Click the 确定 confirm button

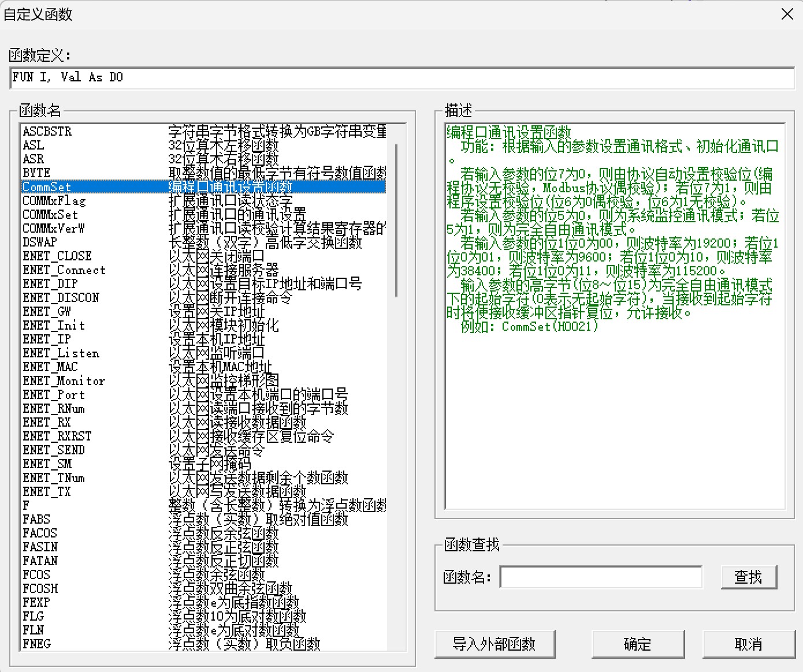[x=638, y=644]
